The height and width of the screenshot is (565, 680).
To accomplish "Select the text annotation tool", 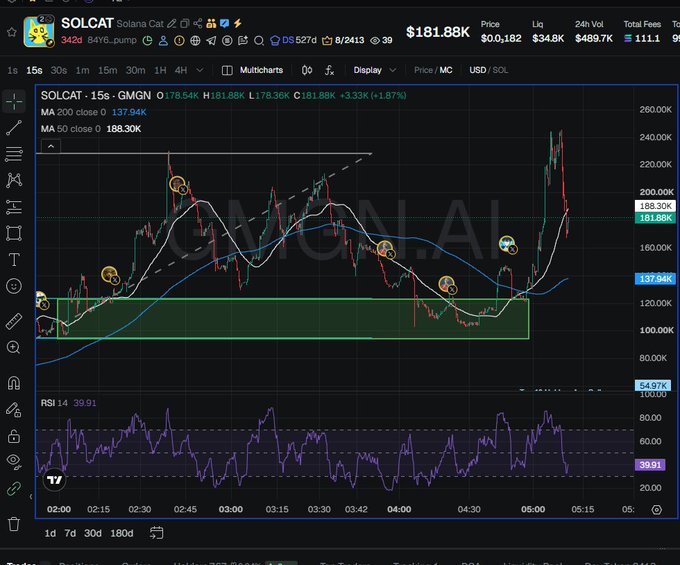I will [14, 260].
